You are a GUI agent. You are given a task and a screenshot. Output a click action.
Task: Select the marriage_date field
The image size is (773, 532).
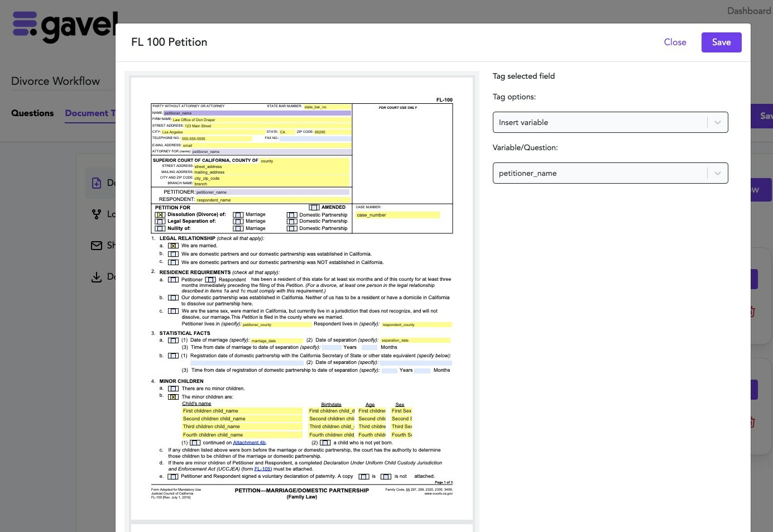tap(277, 341)
